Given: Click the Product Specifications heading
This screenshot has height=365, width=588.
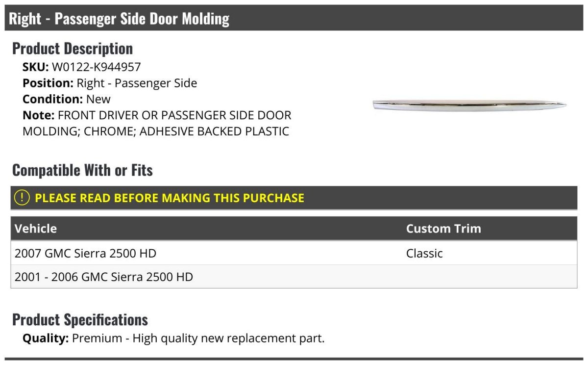Looking at the screenshot, I should point(80,320).
